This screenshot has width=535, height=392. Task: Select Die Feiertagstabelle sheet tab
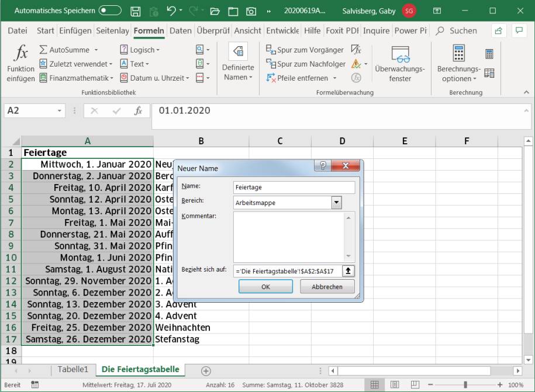click(x=140, y=369)
